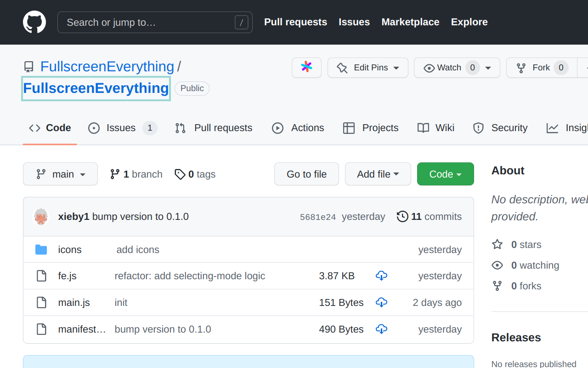Screen dimensions: 588x368
Task: Click the Public badge label
Action: click(x=192, y=88)
